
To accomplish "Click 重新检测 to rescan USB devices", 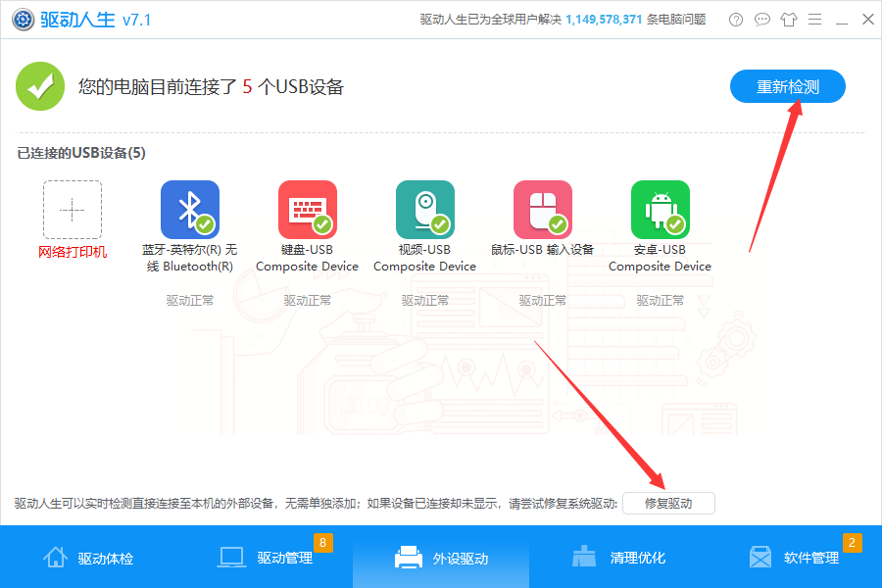I will [788, 86].
